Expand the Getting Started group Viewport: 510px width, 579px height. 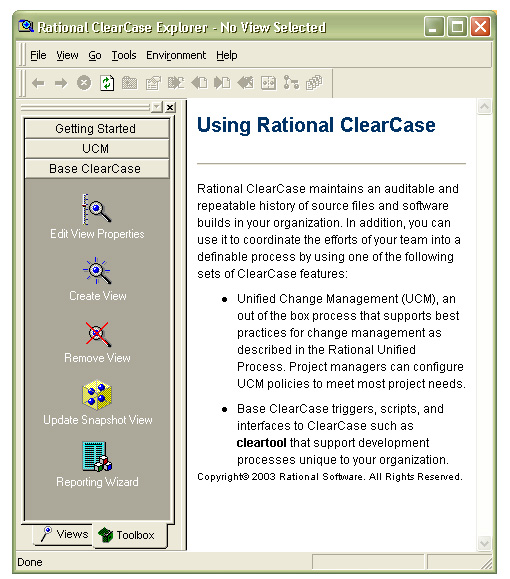pyautogui.click(x=97, y=129)
